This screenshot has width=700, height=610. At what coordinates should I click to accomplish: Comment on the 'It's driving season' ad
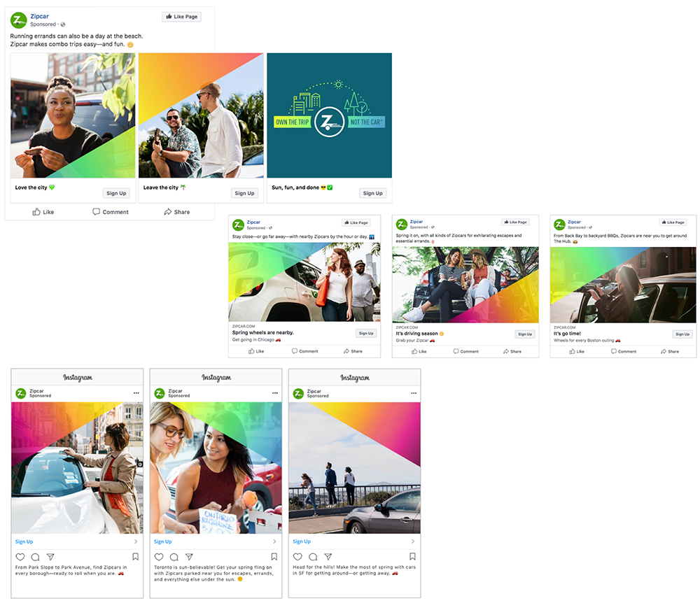tap(466, 352)
